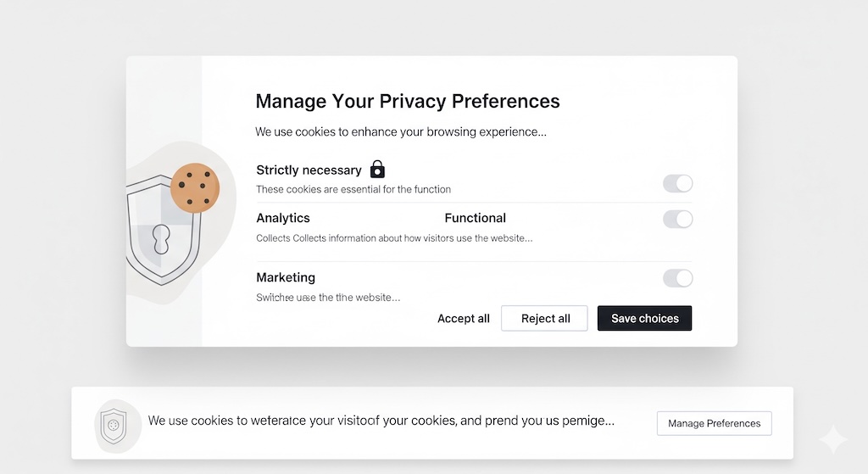
Task: Click the Strictly necessary heading
Action: 309,170
